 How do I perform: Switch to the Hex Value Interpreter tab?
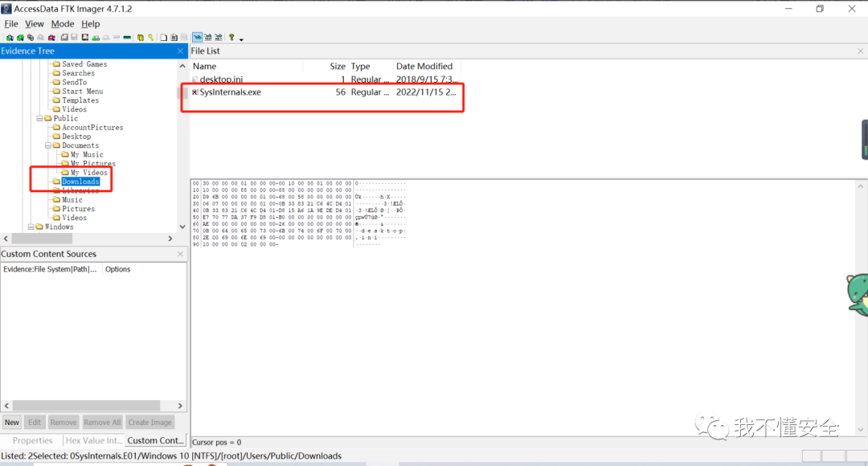tap(93, 440)
